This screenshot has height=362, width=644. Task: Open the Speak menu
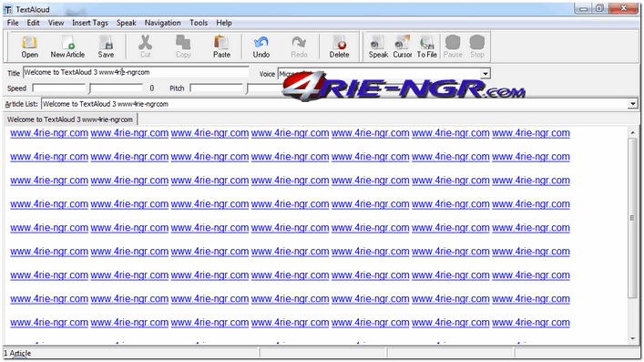pos(126,23)
